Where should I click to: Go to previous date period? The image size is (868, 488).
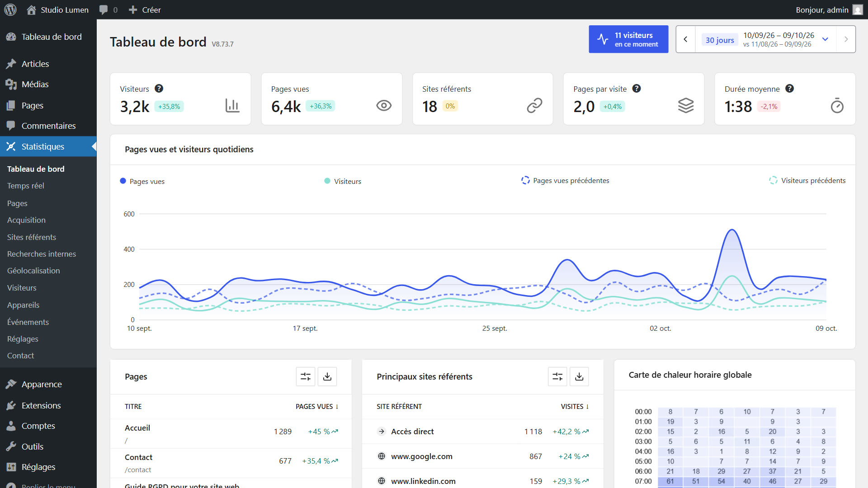[685, 39]
